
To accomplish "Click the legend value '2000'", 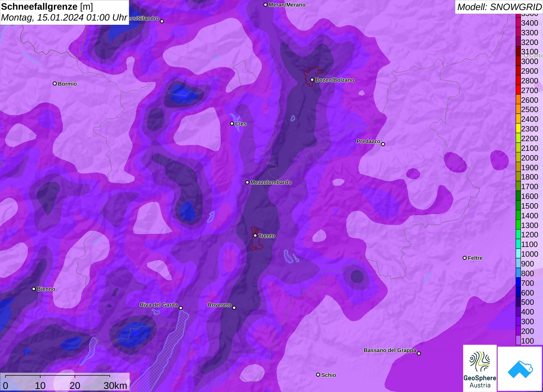I will (x=529, y=157).
